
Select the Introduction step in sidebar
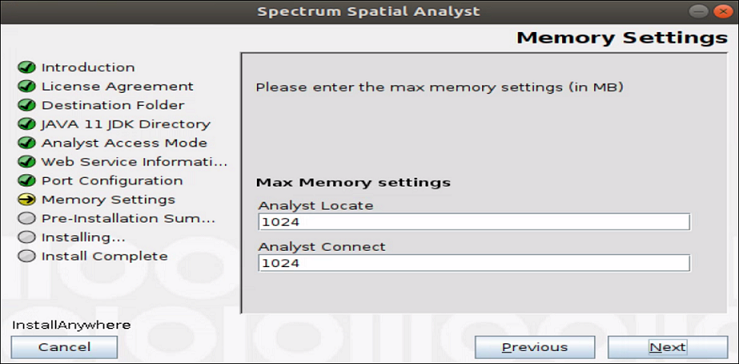pyautogui.click(x=88, y=67)
